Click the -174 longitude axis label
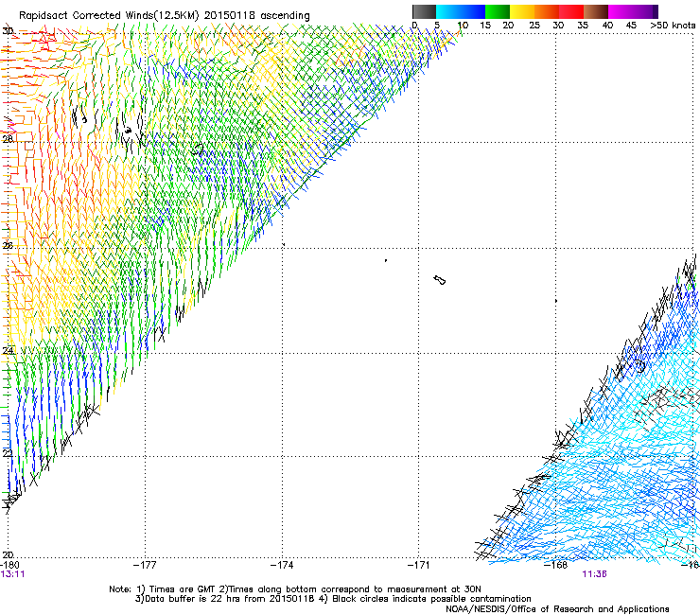The image size is (700, 615). [282, 565]
